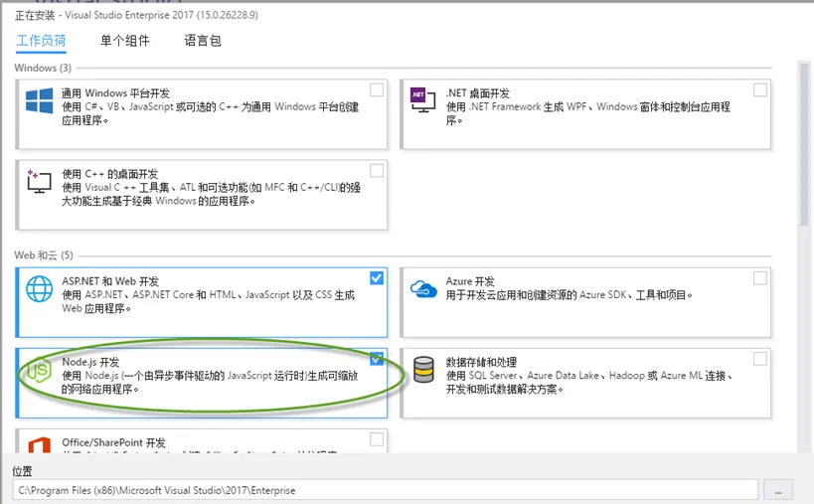This screenshot has height=504, width=814.
Task: Click the Web 和云 (5) section header
Action: 44,254
